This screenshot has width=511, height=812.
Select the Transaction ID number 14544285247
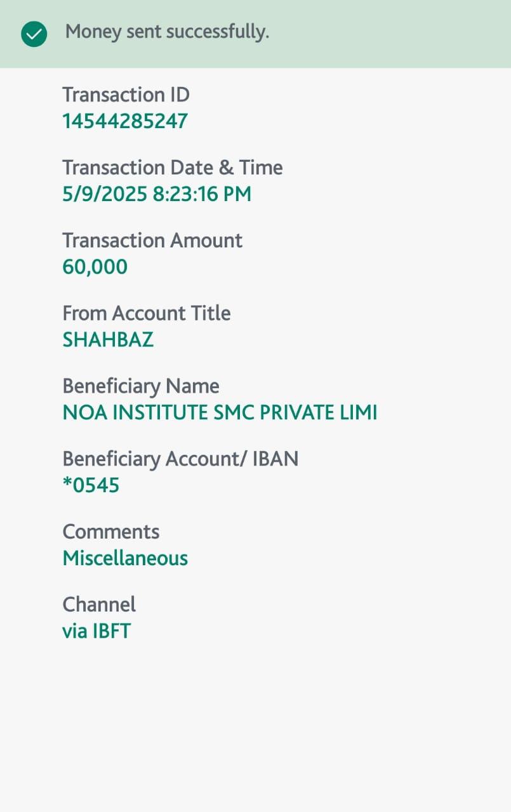click(125, 121)
